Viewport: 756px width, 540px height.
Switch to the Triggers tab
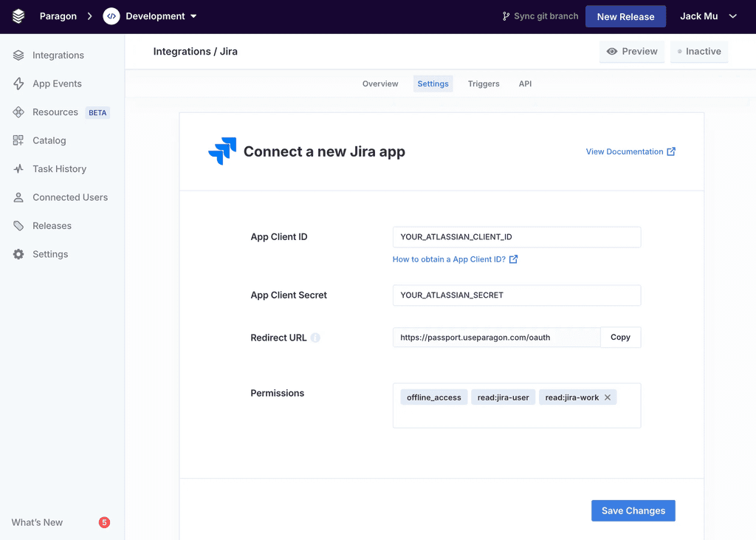tap(484, 83)
